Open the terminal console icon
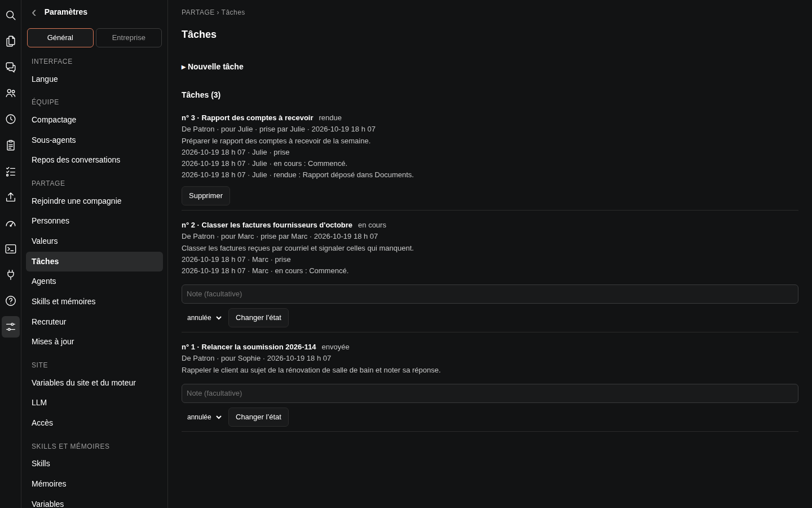 pos(11,249)
